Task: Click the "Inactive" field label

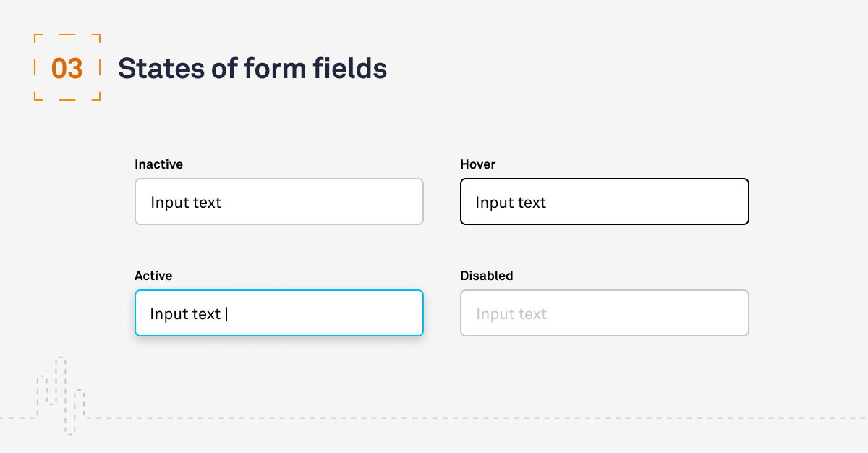Action: [x=158, y=164]
